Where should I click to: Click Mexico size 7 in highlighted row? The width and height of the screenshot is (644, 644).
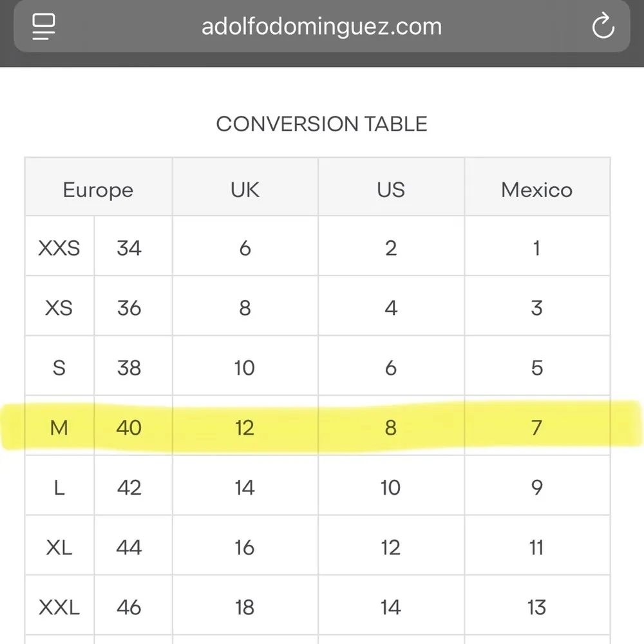pos(536,428)
